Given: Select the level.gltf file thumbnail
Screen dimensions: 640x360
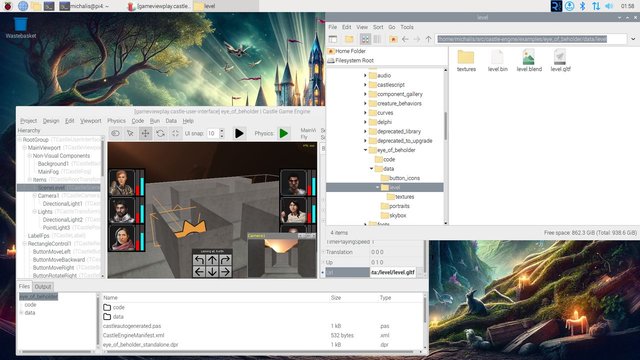Looking at the screenshot, I should pos(560,60).
